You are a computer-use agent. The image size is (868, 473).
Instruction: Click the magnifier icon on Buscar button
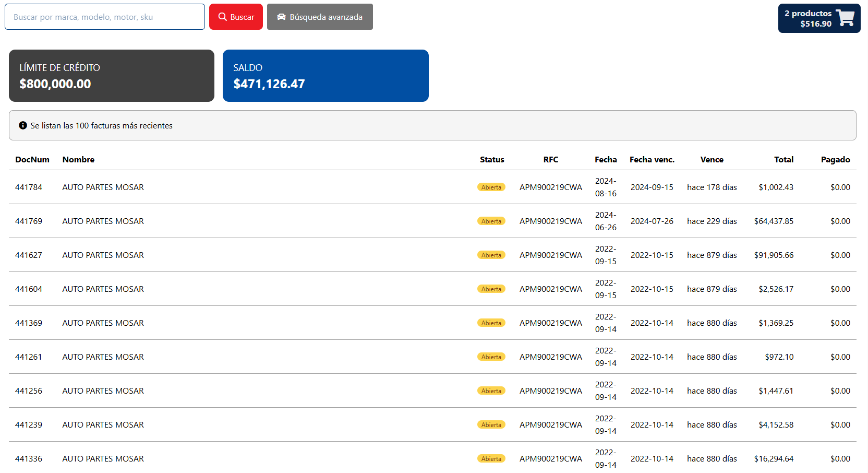[x=223, y=17]
